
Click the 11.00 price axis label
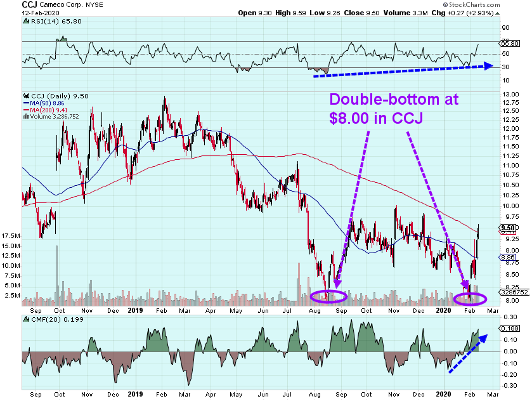click(x=510, y=166)
